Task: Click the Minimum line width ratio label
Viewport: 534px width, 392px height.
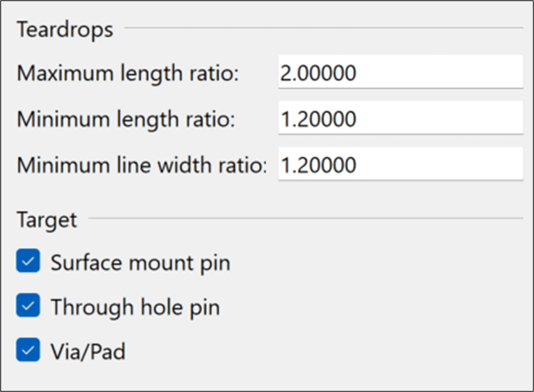Action: (142, 165)
